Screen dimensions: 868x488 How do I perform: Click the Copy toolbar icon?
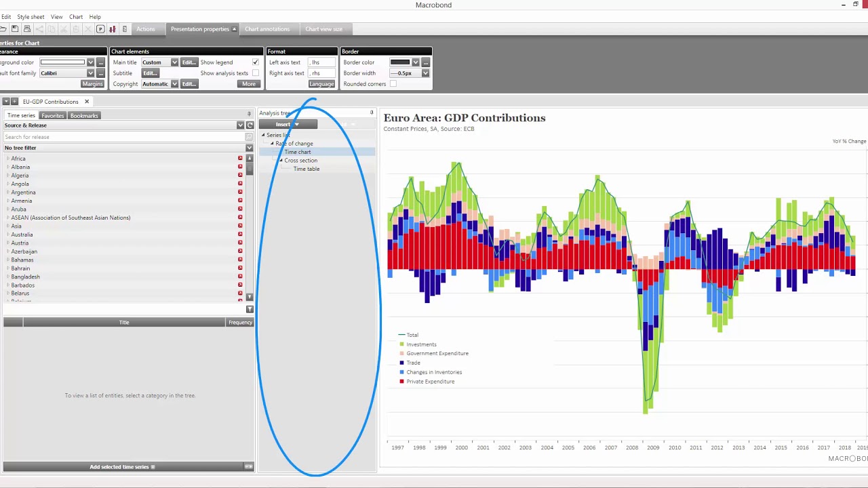(x=52, y=28)
